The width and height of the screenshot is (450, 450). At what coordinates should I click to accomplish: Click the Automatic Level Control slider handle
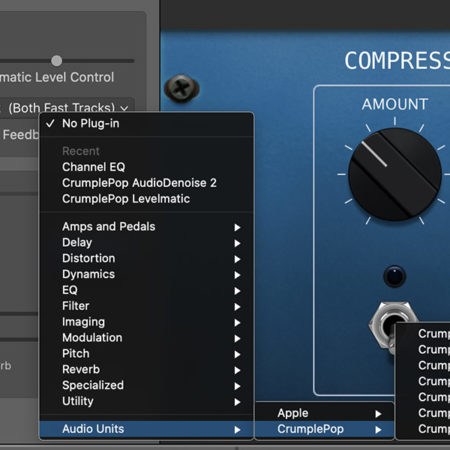click(x=57, y=61)
